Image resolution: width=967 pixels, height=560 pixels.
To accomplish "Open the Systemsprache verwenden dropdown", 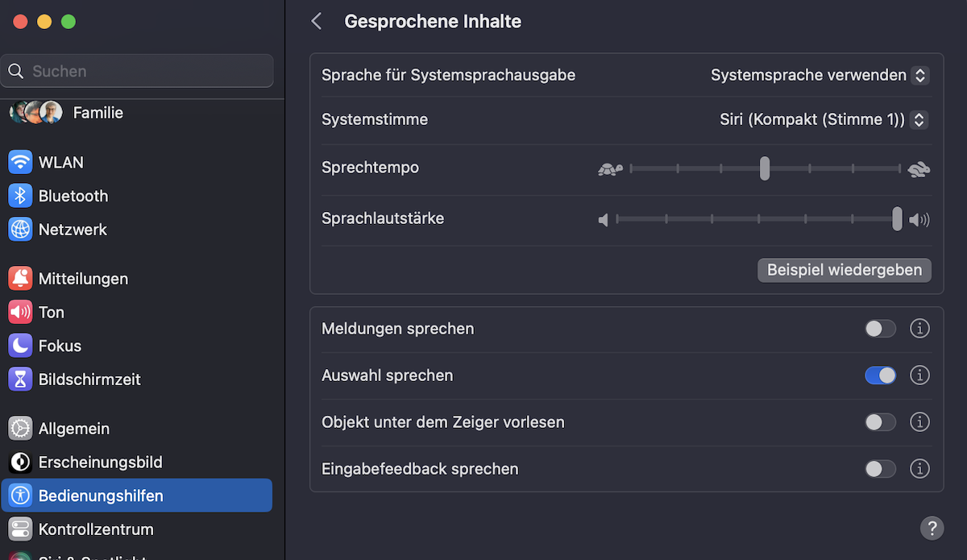I will point(820,75).
